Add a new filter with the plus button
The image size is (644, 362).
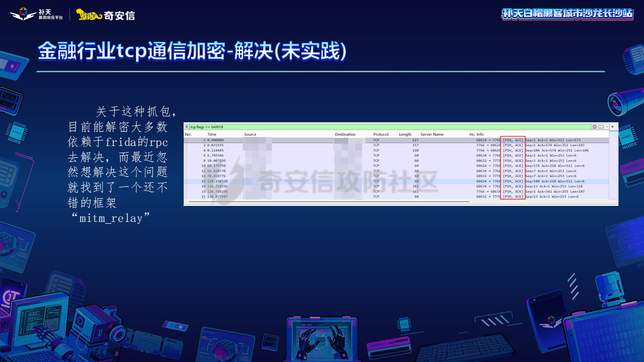coord(612,126)
